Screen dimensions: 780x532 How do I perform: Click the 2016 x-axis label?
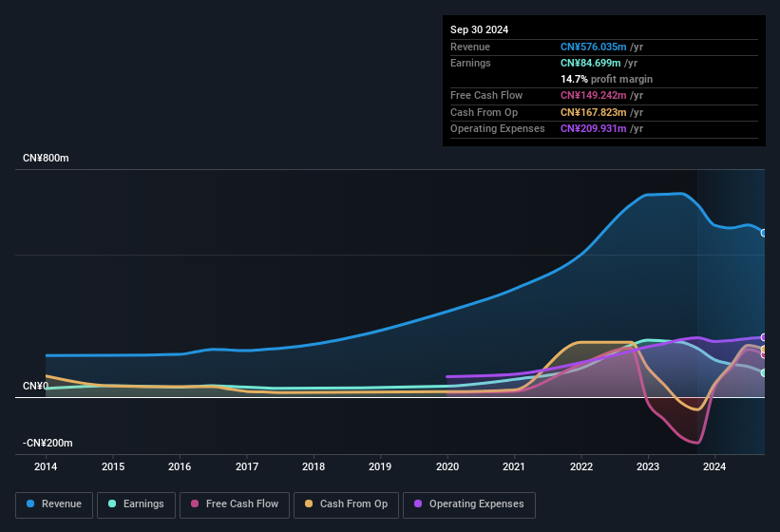coord(180,466)
